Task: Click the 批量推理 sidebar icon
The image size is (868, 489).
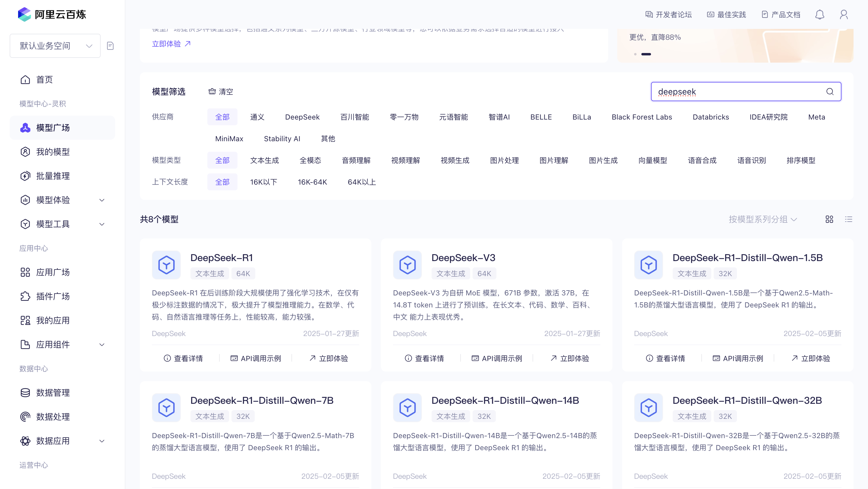Action: pyautogui.click(x=25, y=176)
